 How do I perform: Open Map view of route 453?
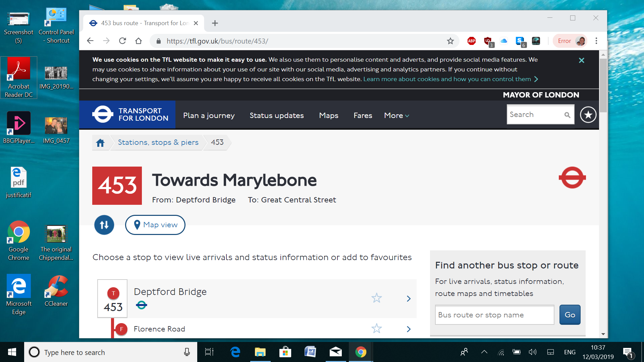[155, 225]
